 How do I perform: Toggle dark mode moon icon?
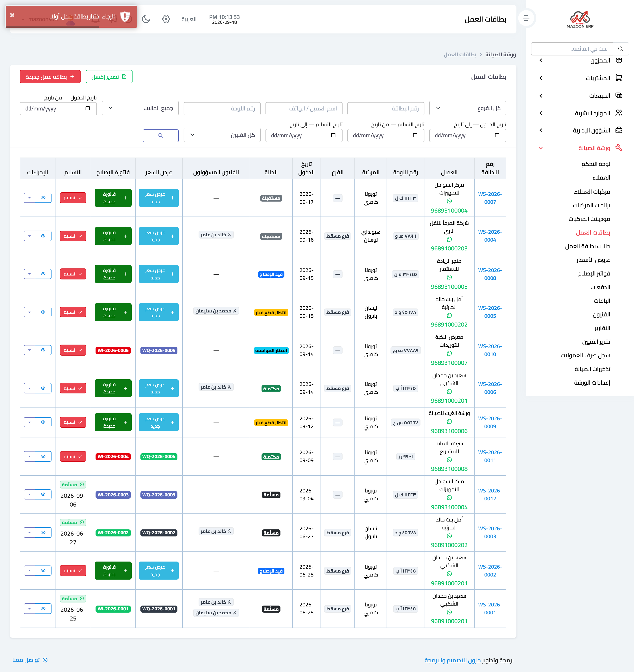pyautogui.click(x=146, y=19)
